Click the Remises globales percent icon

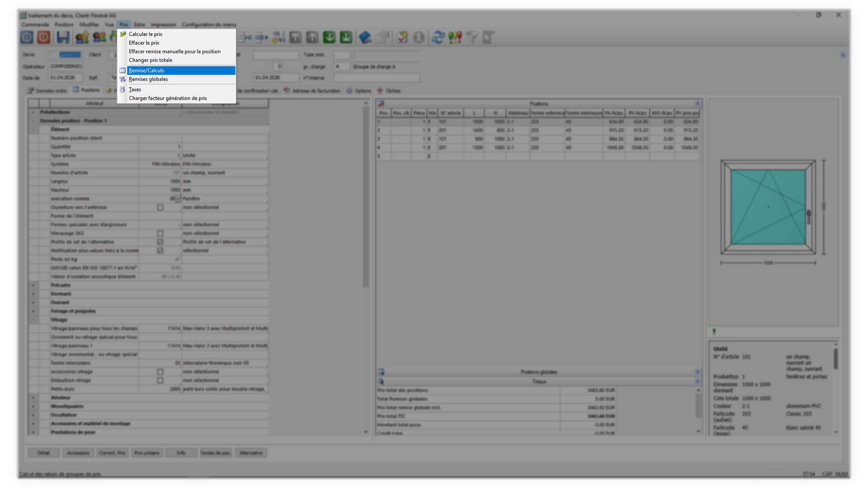pyautogui.click(x=123, y=79)
